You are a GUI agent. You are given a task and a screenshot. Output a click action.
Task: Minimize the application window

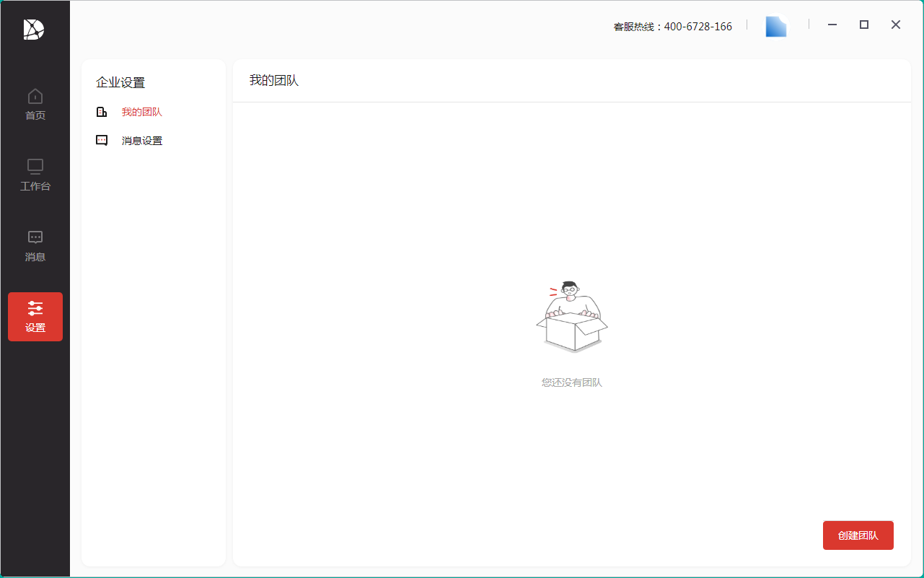pyautogui.click(x=832, y=25)
